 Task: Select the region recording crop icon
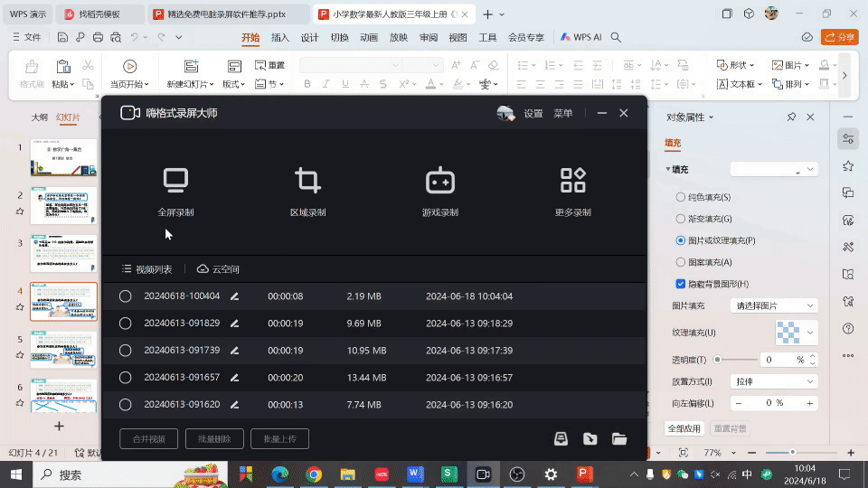click(x=307, y=180)
